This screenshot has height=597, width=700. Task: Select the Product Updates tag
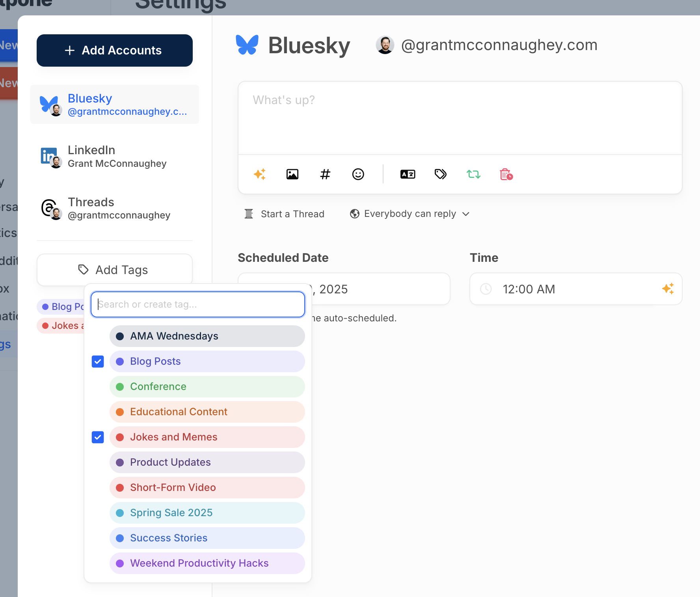point(207,462)
